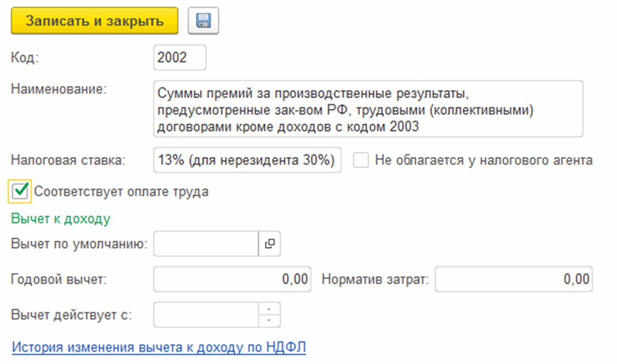Click the Налоговая ставка value field
This screenshot has height=364, width=617.
click(247, 161)
